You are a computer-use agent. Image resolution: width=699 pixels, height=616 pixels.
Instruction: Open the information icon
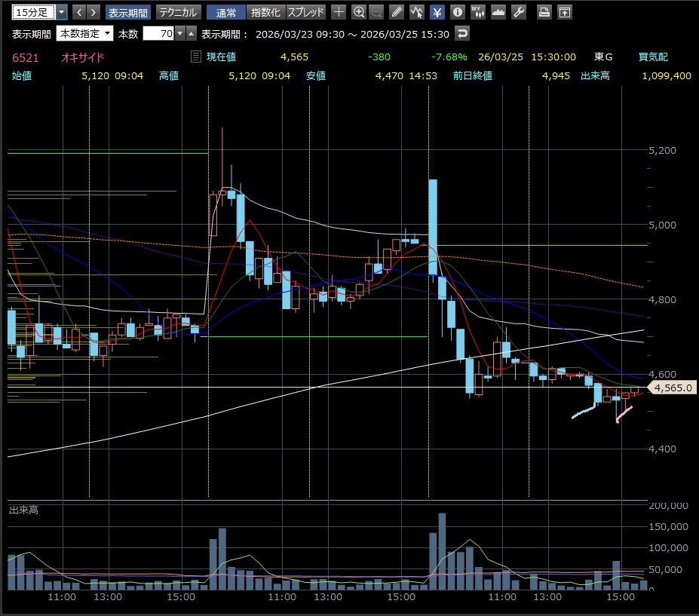pyautogui.click(x=456, y=12)
